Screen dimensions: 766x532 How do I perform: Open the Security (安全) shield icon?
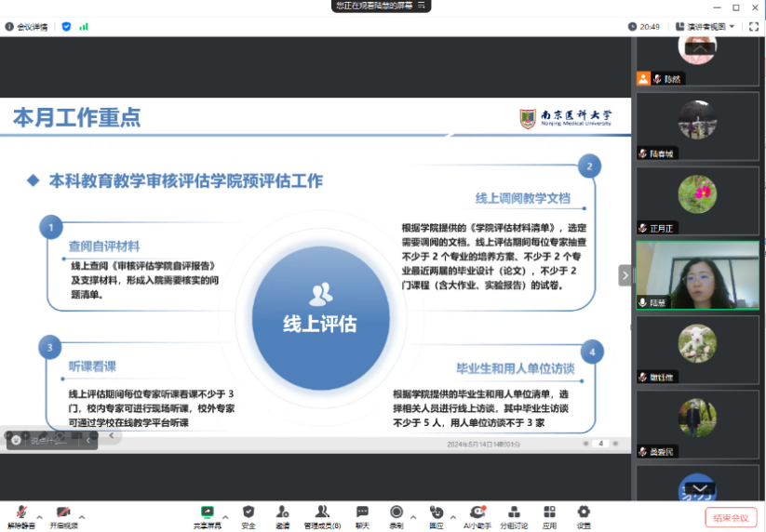[249, 512]
